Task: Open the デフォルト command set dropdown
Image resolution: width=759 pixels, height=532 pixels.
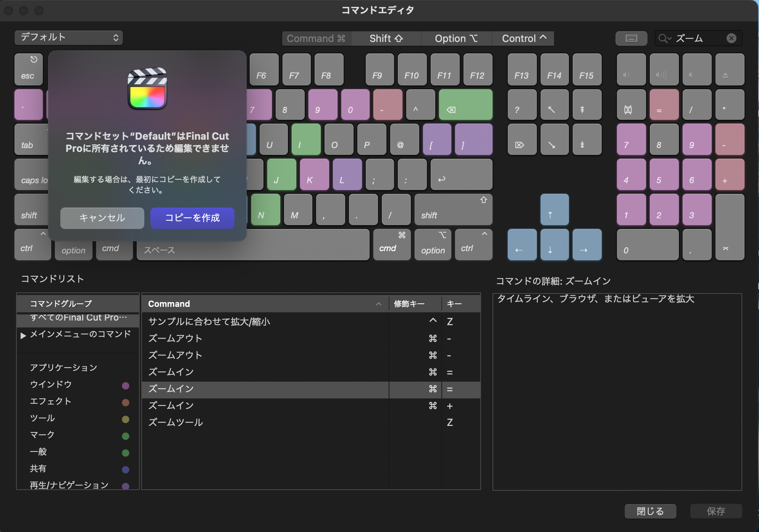Action: pyautogui.click(x=68, y=37)
